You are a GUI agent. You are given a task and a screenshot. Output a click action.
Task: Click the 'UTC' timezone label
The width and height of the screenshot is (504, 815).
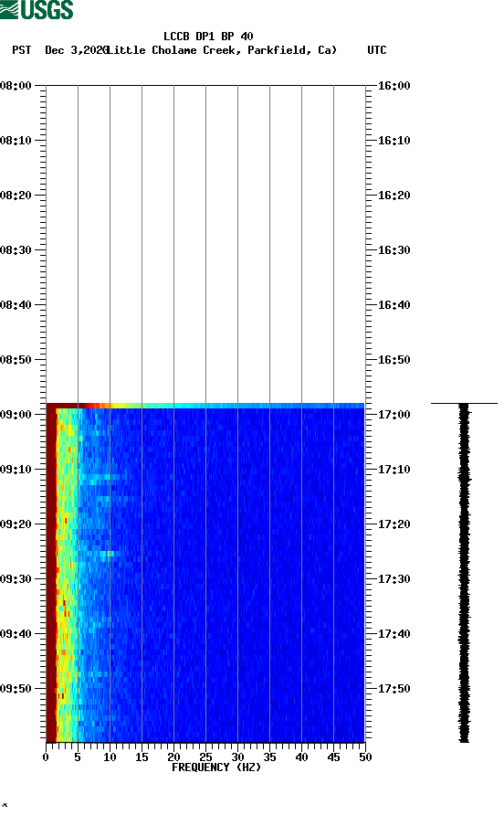[377, 50]
